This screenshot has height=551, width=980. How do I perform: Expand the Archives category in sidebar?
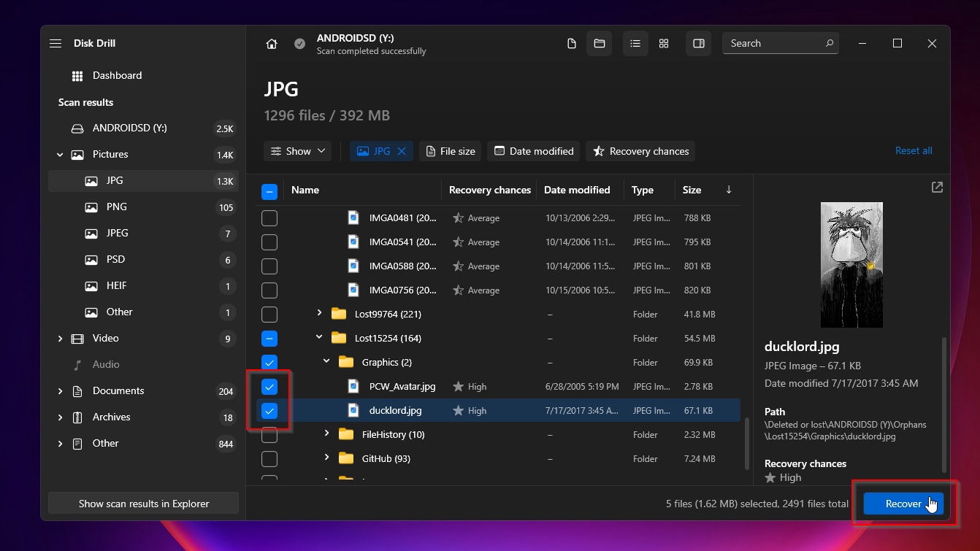click(60, 417)
